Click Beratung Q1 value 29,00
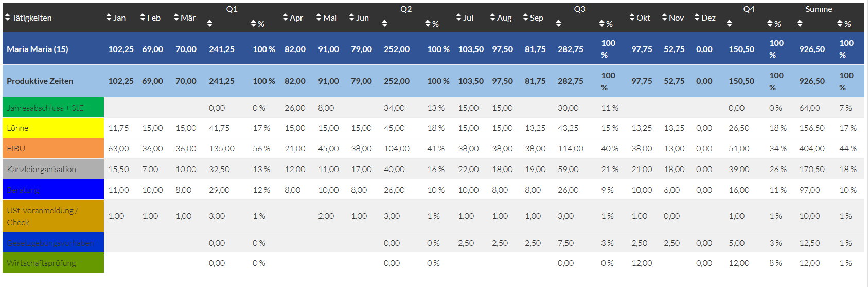 click(x=219, y=190)
